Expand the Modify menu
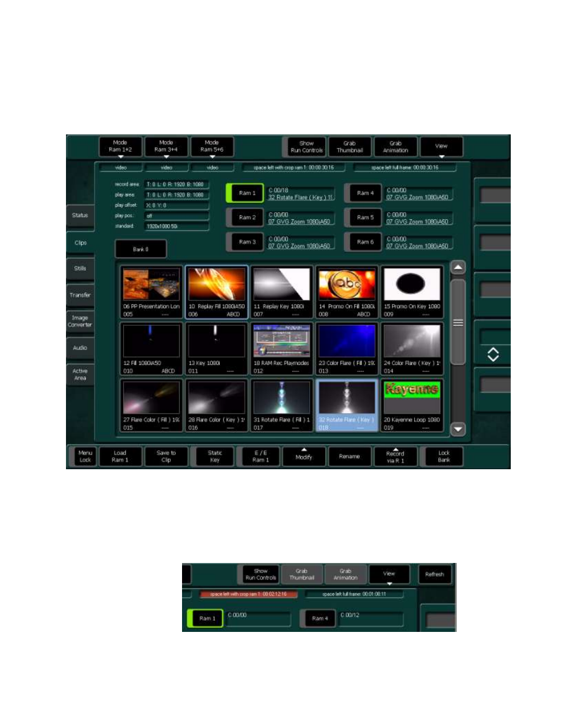Image resolution: width=562 pixels, height=728 pixels. (304, 457)
